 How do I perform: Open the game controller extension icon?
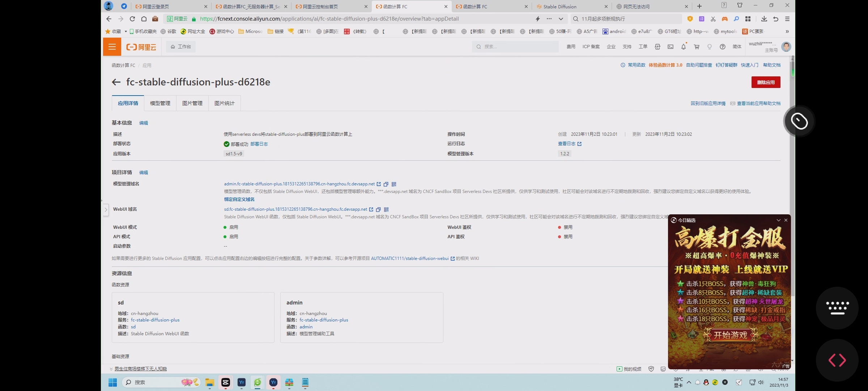coord(725,19)
